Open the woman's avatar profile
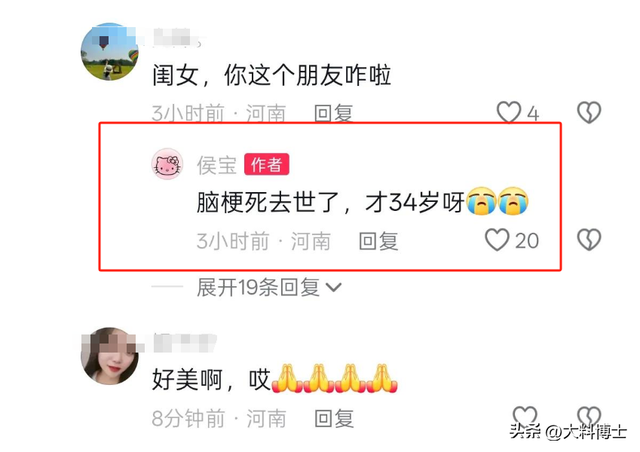This screenshot has height=452, width=640. [x=109, y=356]
